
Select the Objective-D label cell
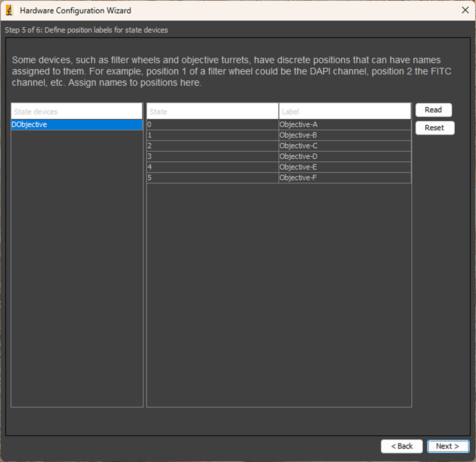pos(345,157)
